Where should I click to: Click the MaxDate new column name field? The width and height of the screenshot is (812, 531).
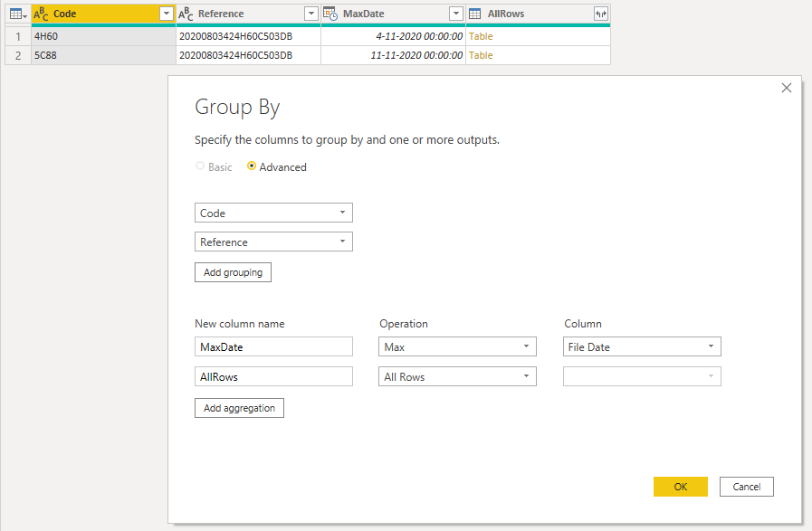[273, 346]
